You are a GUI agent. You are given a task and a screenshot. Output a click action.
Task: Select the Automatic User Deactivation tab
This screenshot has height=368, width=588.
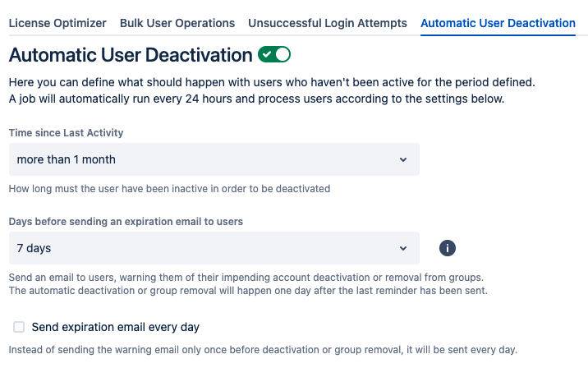pyautogui.click(x=498, y=23)
